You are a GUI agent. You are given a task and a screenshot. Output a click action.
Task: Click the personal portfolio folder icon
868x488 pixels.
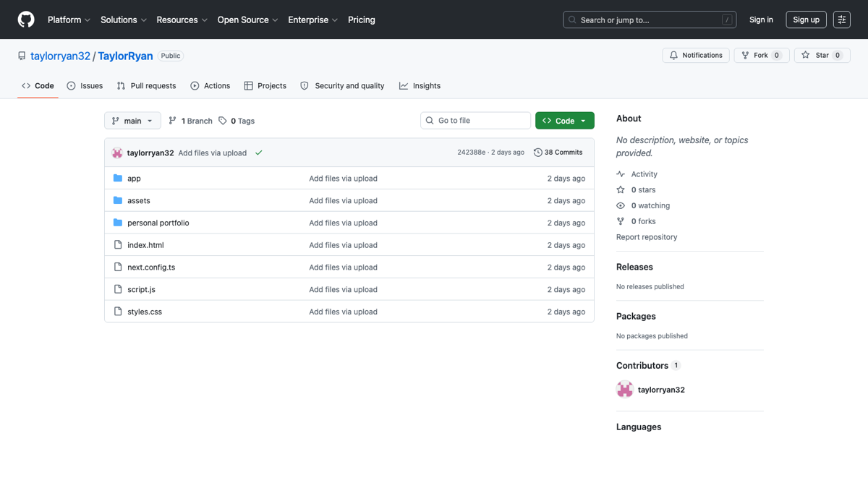(118, 223)
